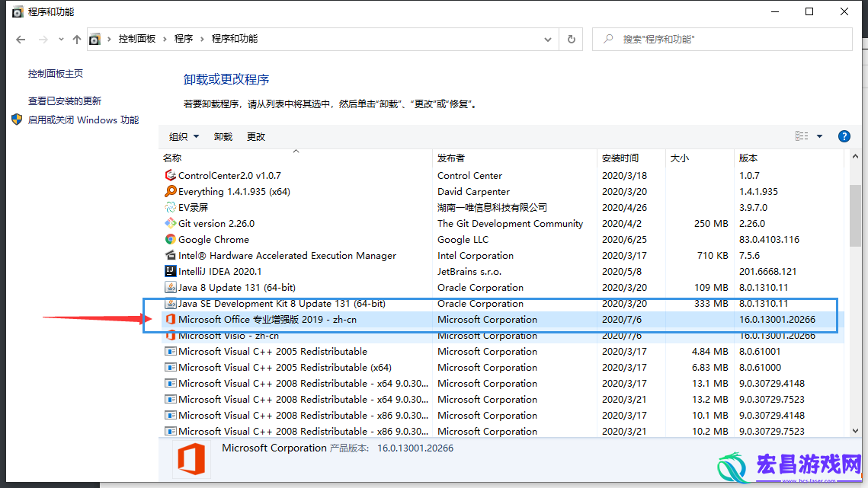Viewport: 868px width, 488px height.
Task: Select ControlCenter2.0 v1.0.7 entry
Action: click(x=229, y=175)
